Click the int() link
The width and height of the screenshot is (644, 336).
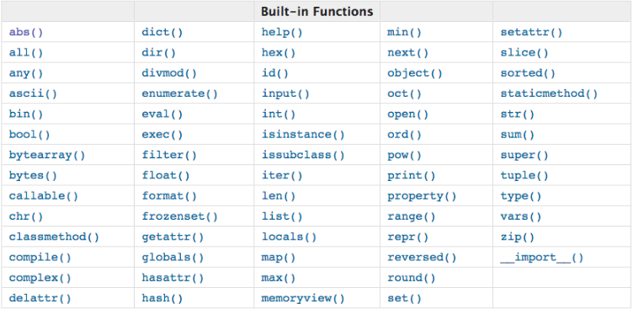279,114
